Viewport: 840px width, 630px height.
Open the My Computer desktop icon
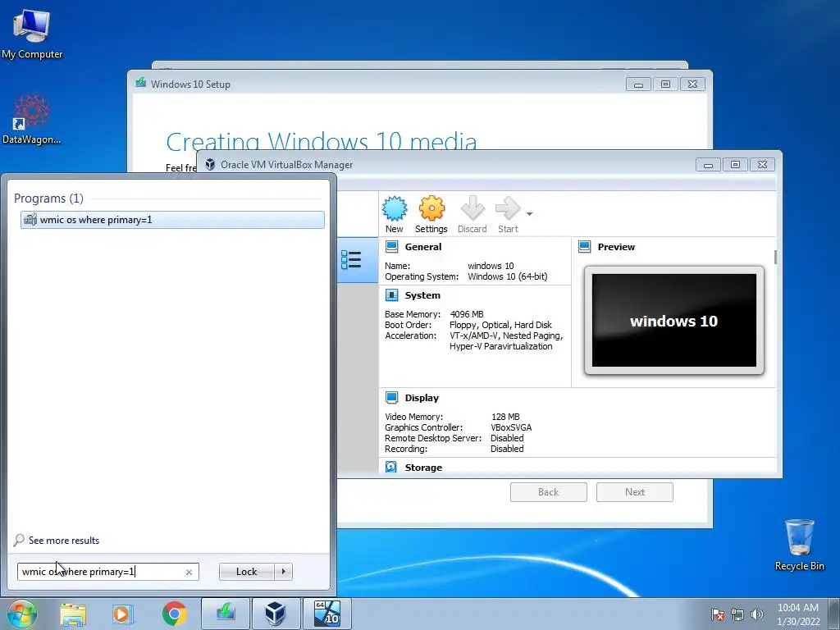tap(32, 33)
